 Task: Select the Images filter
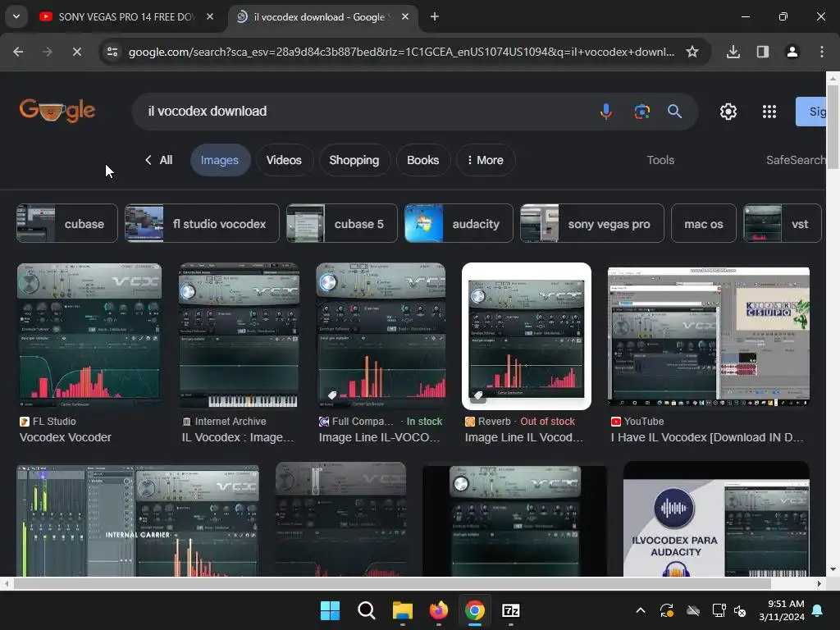click(220, 160)
